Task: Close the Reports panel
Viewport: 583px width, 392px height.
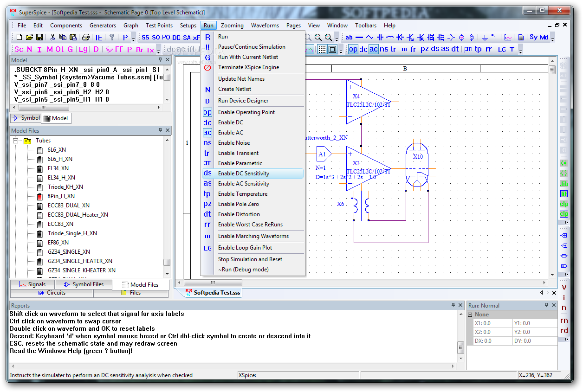Action: point(461,305)
